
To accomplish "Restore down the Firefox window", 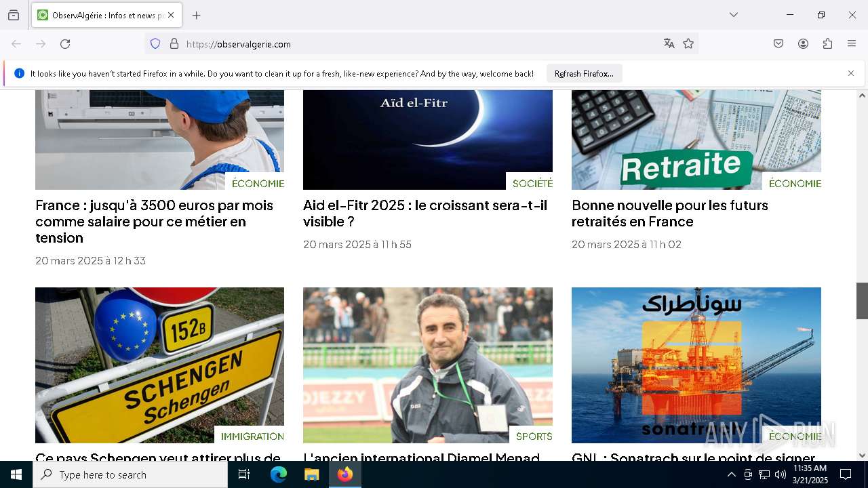I will (821, 15).
